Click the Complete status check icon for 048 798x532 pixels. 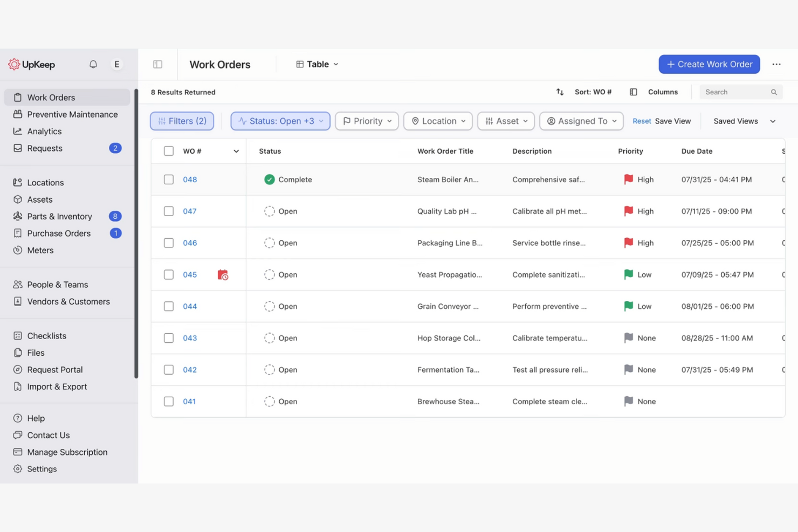point(270,179)
